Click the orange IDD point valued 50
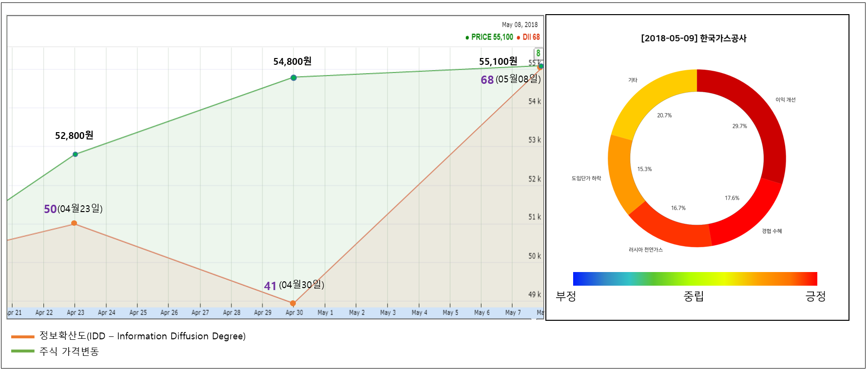The height and width of the screenshot is (371, 868). point(74,223)
